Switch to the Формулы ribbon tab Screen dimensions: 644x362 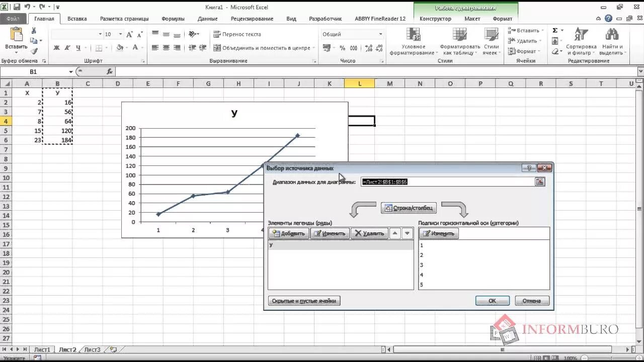click(173, 19)
